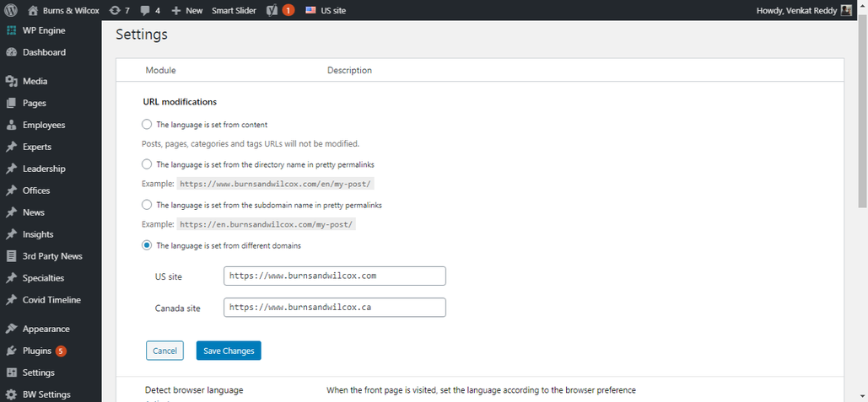Select 'subdomain name in pretty permalinks' radio
Image resolution: width=868 pixels, height=402 pixels.
tap(147, 205)
